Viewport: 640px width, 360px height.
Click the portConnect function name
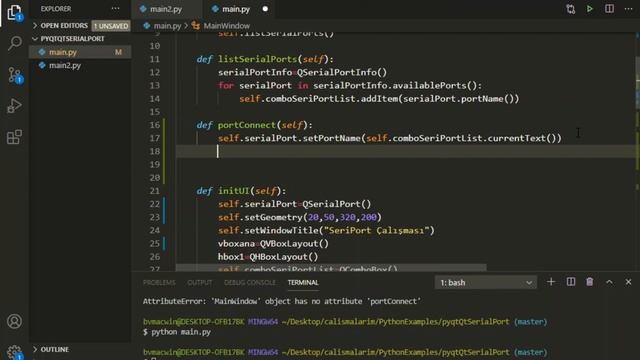pyautogui.click(x=247, y=125)
